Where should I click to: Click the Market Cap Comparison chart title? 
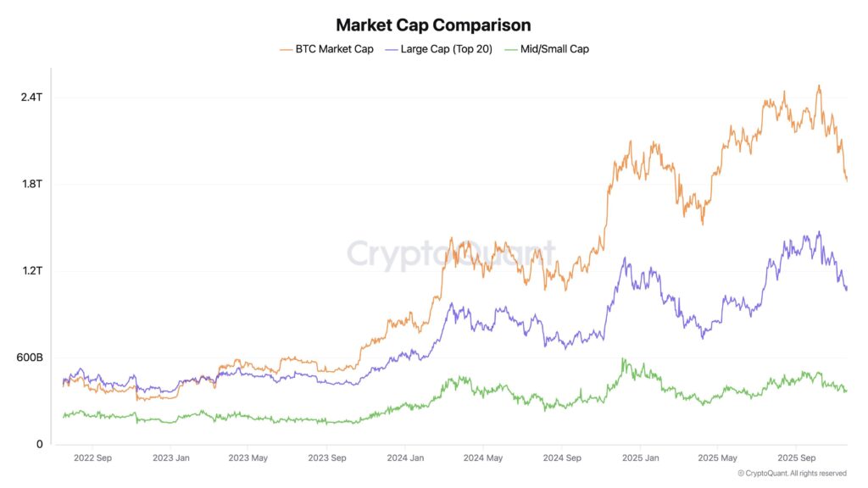(x=433, y=25)
